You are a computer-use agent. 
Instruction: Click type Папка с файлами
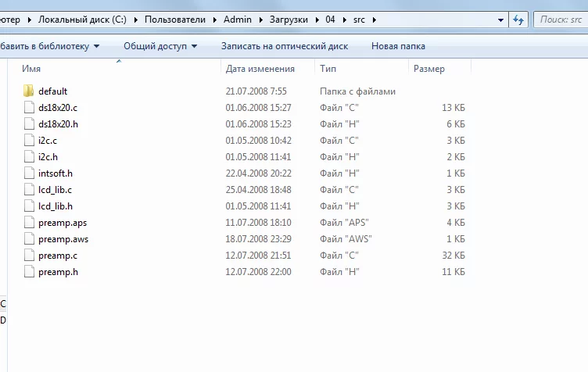tap(358, 91)
